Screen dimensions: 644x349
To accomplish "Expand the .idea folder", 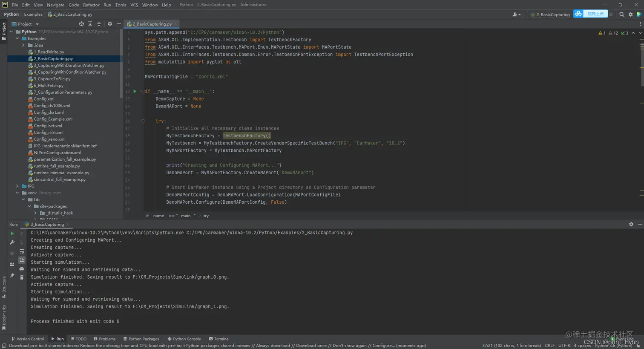I will [23, 45].
